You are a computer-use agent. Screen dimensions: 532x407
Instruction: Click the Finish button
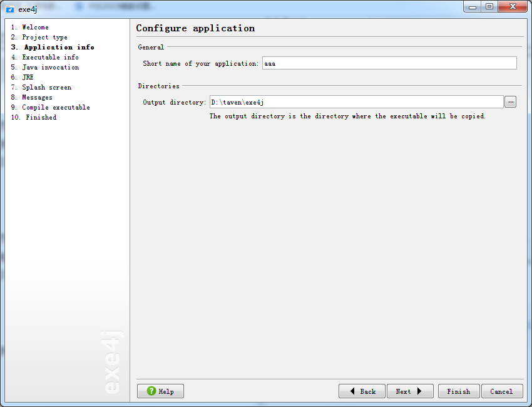(459, 391)
